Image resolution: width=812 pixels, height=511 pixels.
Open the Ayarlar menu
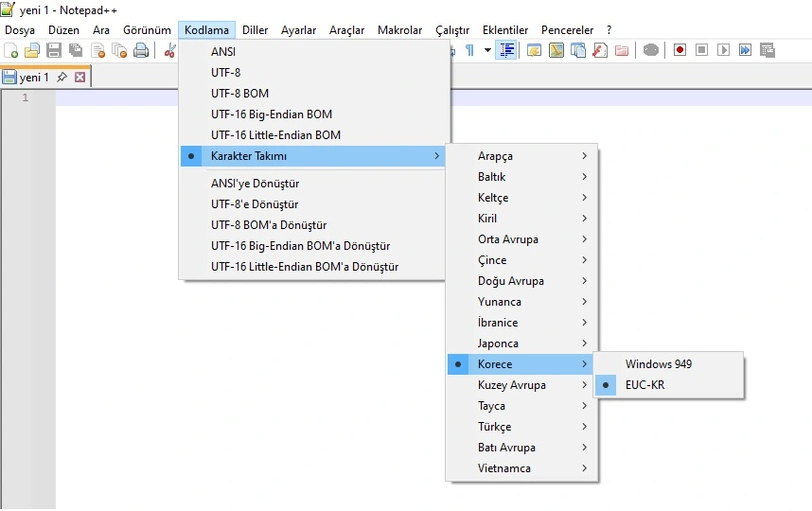coord(299,30)
